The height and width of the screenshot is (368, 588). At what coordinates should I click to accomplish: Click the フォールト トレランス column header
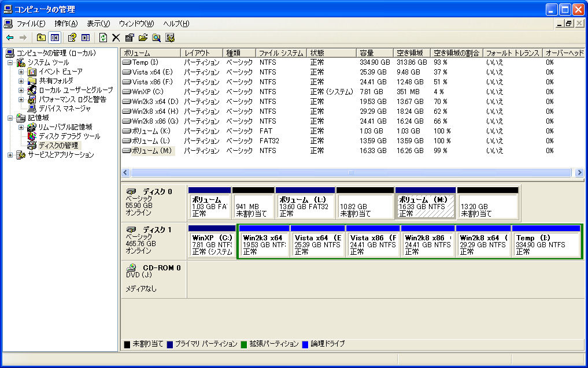(513, 53)
